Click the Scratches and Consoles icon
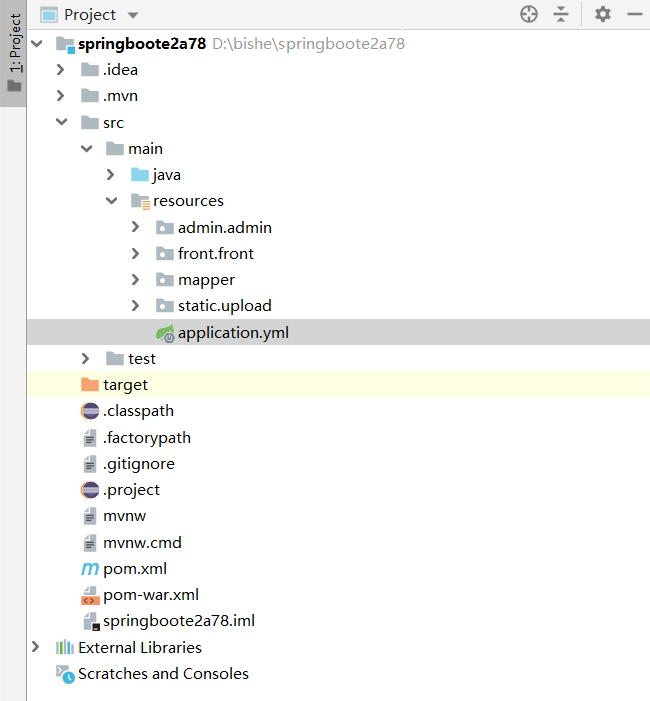The height and width of the screenshot is (701, 650). pyautogui.click(x=65, y=674)
